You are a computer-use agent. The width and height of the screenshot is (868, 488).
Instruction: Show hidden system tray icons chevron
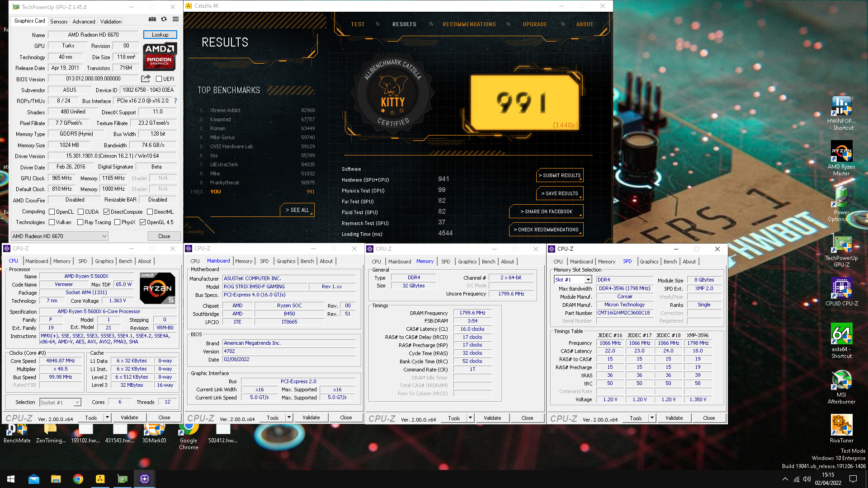(785, 479)
